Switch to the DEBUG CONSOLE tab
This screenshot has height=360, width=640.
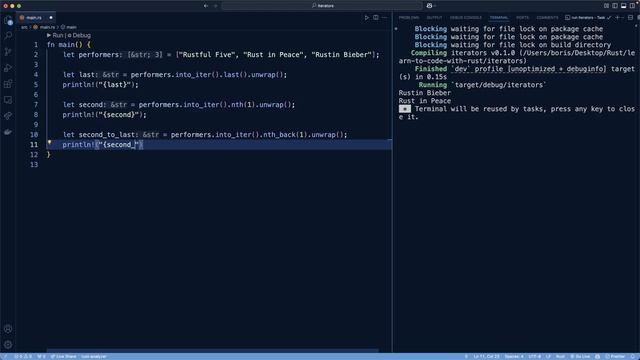pyautogui.click(x=466, y=18)
